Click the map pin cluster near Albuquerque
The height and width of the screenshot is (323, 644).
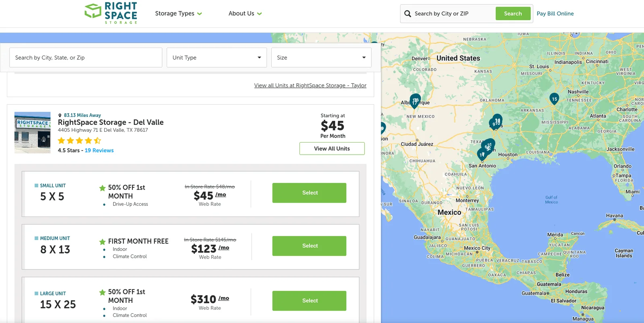415,100
